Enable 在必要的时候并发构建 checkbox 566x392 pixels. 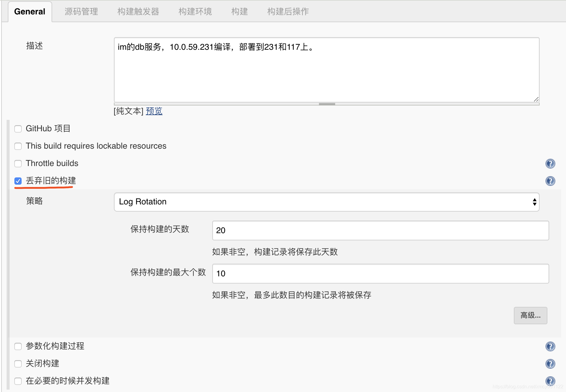18,381
